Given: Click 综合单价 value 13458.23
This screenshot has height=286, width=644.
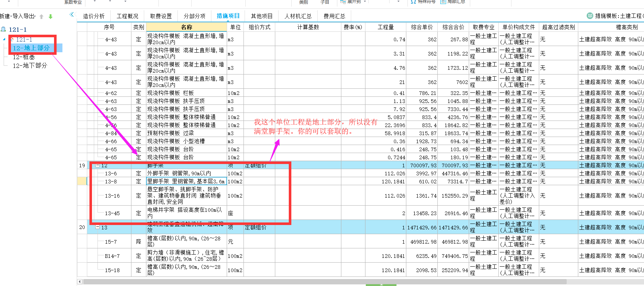Looking at the screenshot, I should [x=422, y=213].
